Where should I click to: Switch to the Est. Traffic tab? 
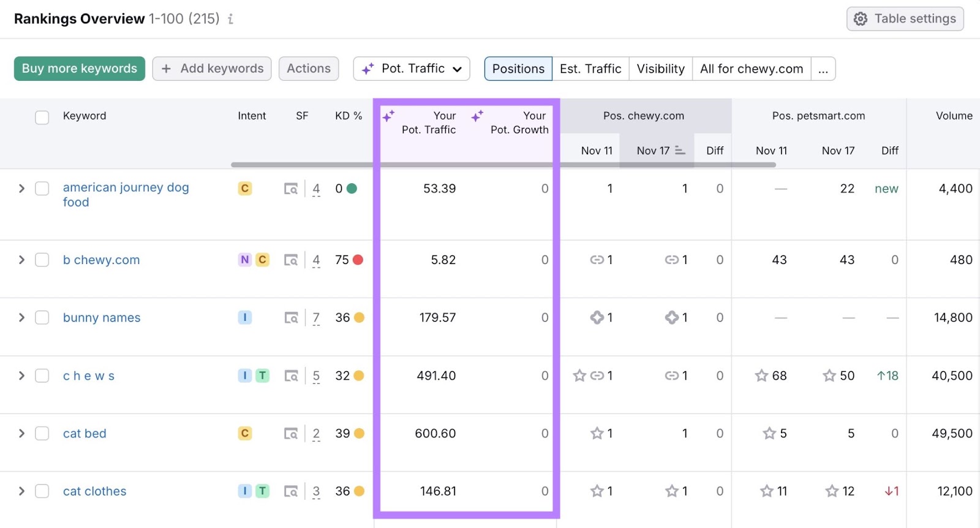click(x=590, y=69)
